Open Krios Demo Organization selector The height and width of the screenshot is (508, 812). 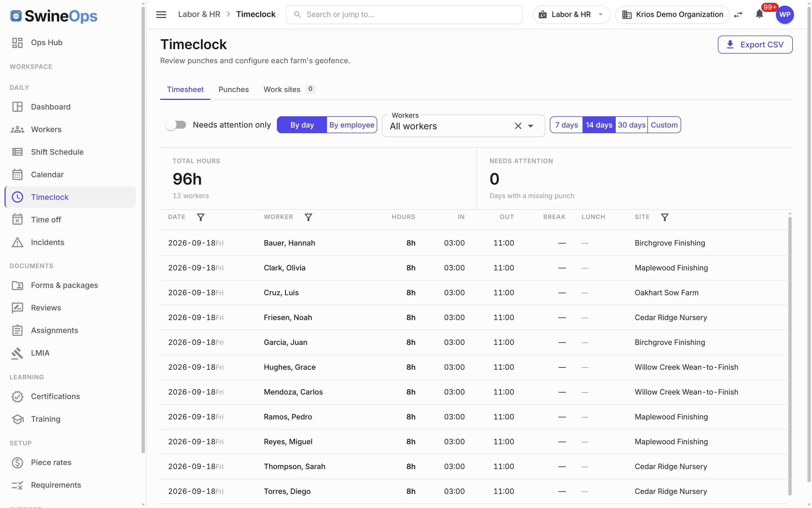point(672,14)
